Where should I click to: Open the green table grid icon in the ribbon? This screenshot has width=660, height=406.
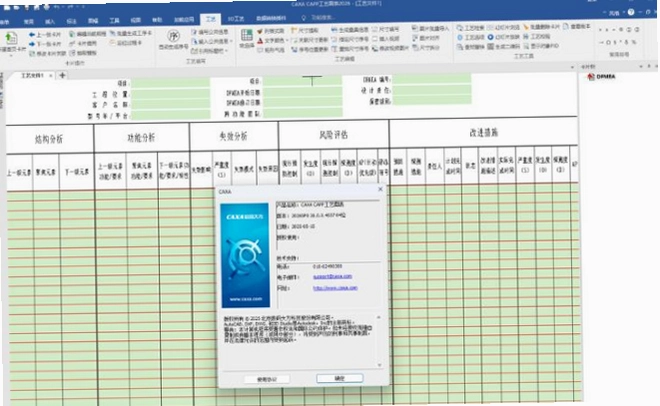coord(247,35)
